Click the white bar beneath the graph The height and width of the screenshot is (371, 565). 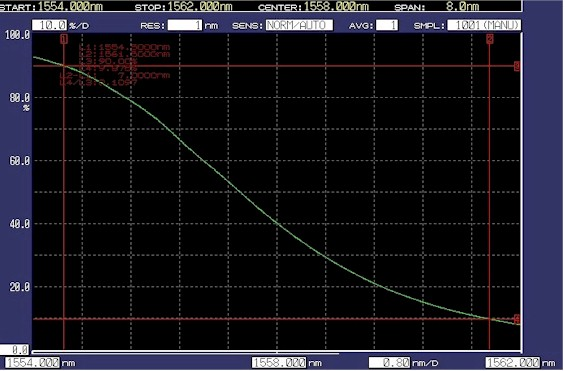[277, 352]
